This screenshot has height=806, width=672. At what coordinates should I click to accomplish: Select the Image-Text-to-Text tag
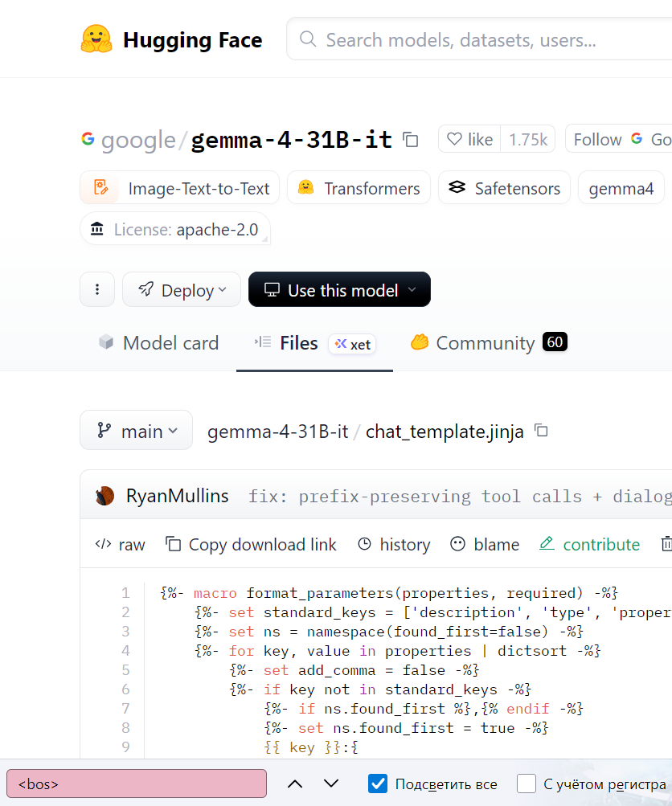click(x=179, y=187)
